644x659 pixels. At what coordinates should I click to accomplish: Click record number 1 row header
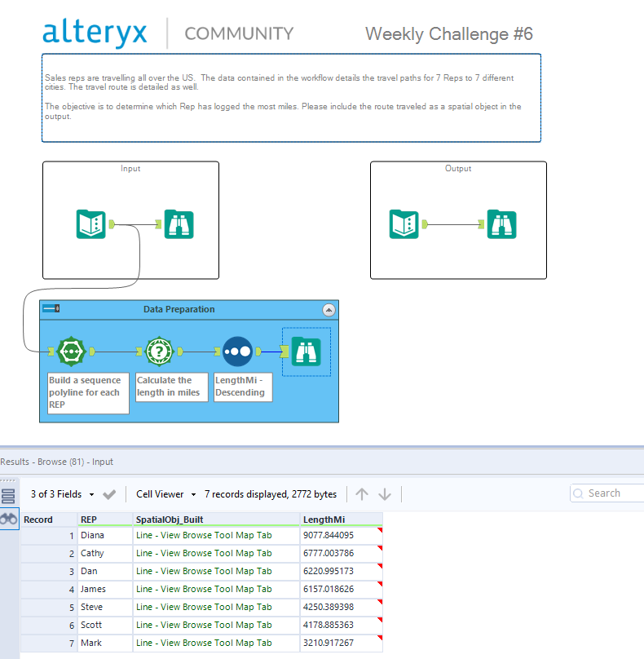point(49,535)
